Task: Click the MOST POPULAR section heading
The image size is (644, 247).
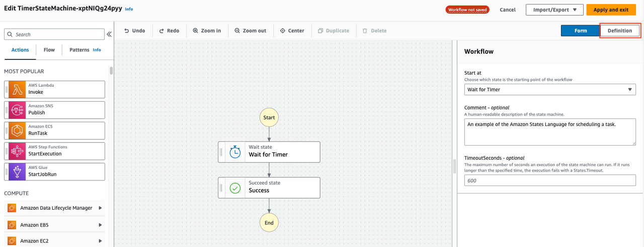Action: 24,72
